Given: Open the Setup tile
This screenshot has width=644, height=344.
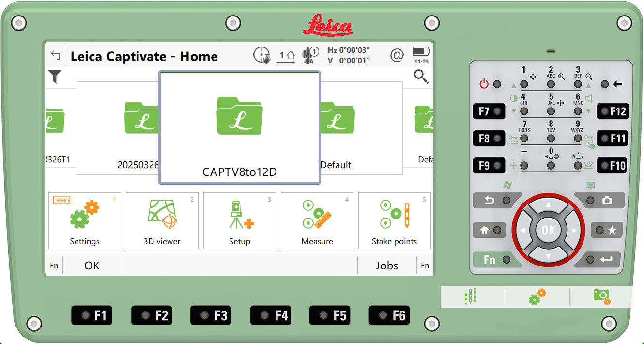Looking at the screenshot, I should (x=240, y=220).
